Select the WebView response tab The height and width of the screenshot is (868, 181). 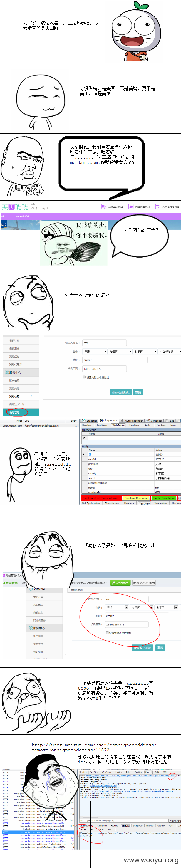click(161, 825)
